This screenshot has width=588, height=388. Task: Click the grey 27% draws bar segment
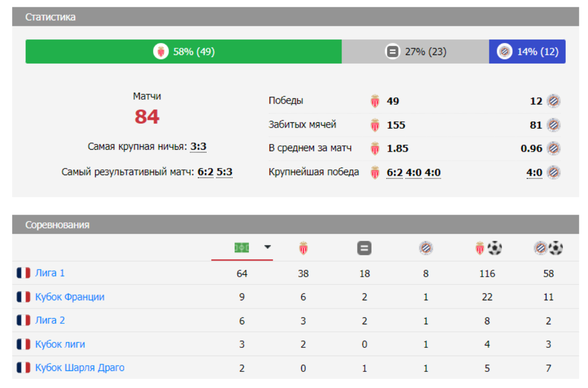[415, 52]
